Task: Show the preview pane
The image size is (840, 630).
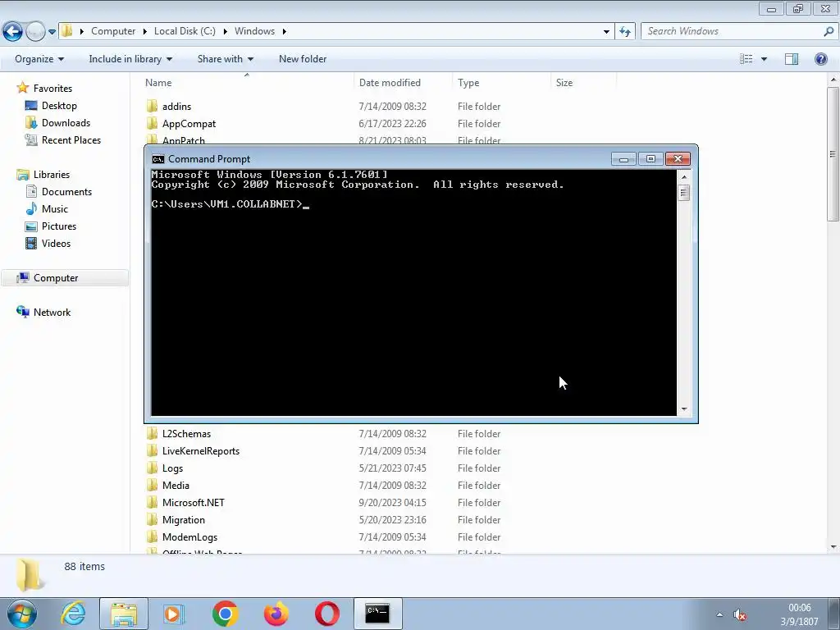Action: point(792,59)
